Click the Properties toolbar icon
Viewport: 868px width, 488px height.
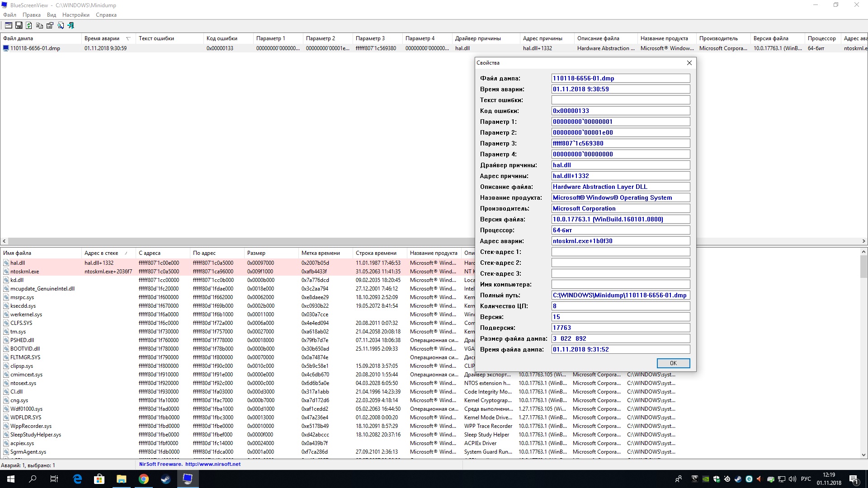coord(50,25)
